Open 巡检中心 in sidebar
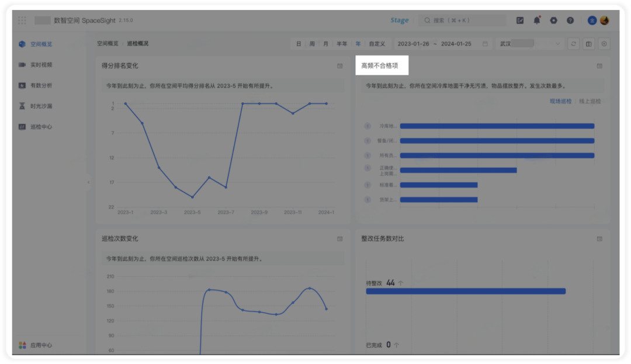The height and width of the screenshot is (364, 631). (x=41, y=127)
